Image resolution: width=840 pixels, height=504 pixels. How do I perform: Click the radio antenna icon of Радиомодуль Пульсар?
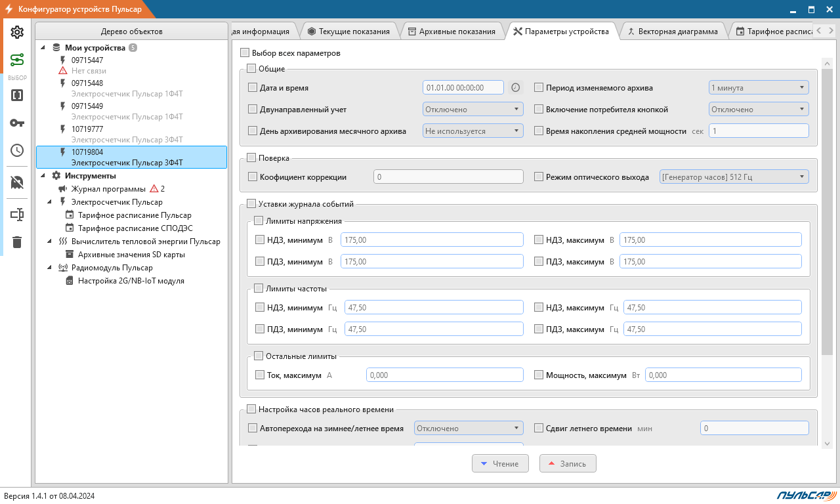(63, 268)
